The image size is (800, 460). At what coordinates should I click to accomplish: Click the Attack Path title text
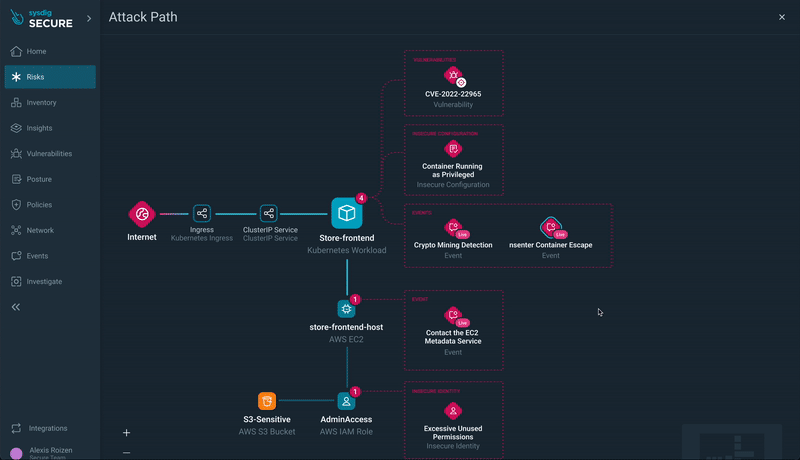(143, 17)
